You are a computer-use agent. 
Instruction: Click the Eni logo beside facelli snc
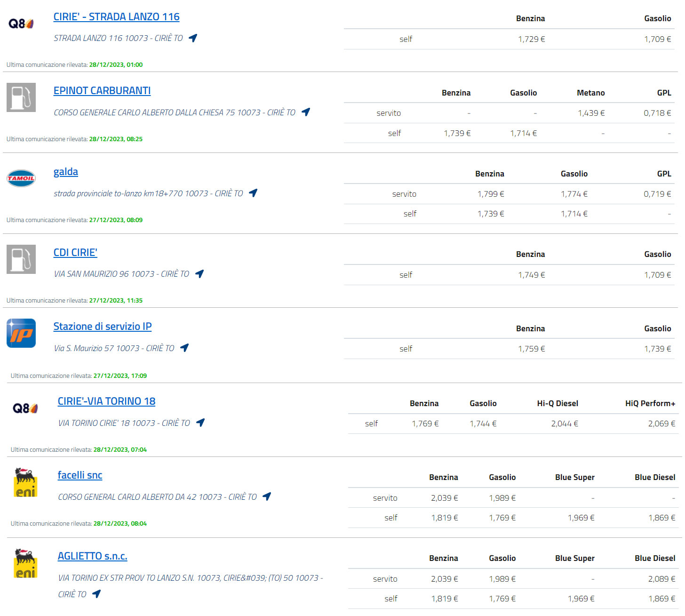(25, 482)
